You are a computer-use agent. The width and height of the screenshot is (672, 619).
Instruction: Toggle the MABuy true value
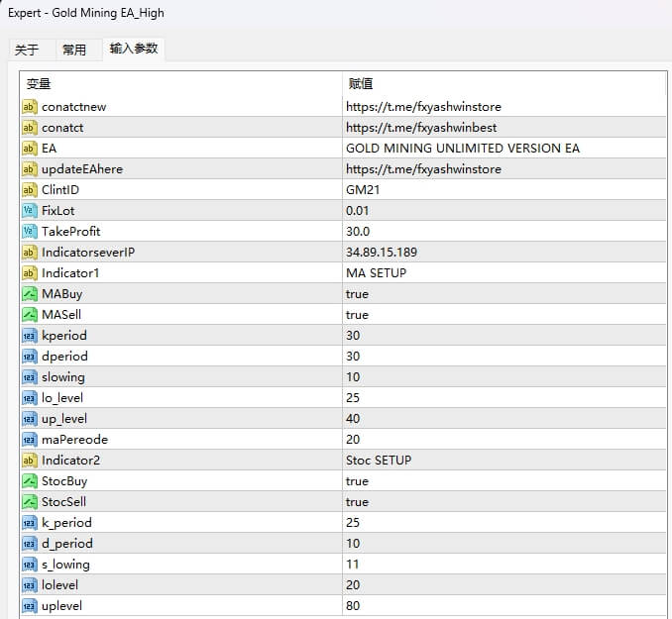(x=357, y=294)
